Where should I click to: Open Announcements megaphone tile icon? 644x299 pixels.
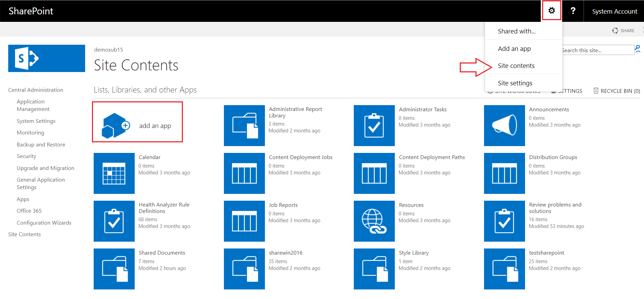point(505,126)
